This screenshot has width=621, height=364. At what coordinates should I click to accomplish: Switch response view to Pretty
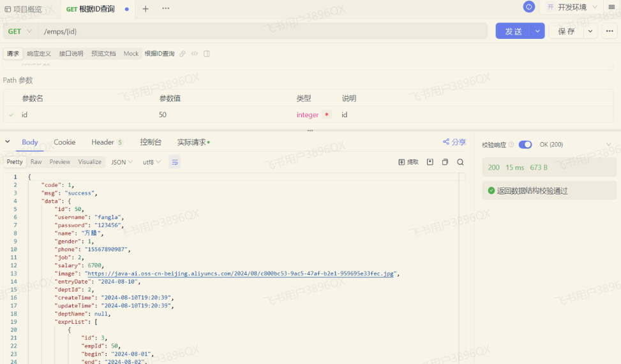[x=15, y=162]
